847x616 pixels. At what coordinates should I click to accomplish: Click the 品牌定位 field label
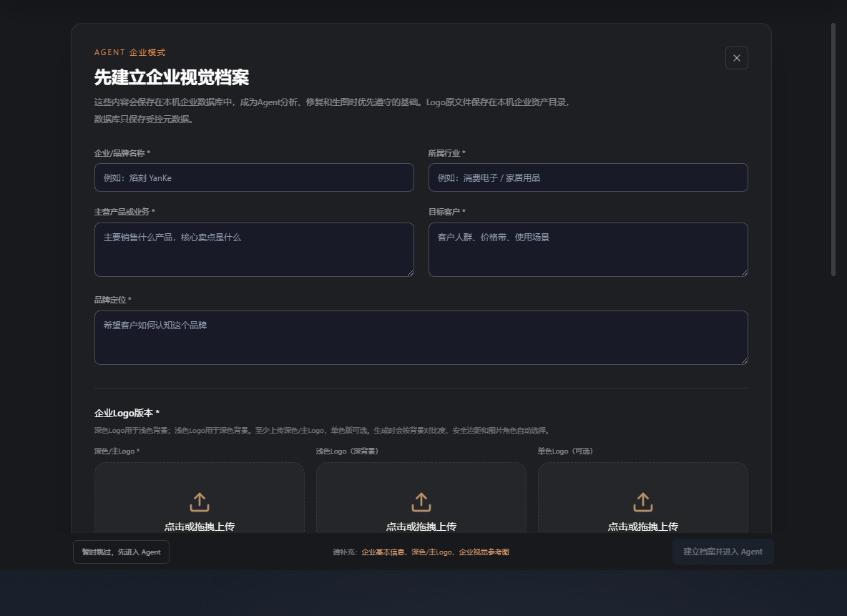112,299
